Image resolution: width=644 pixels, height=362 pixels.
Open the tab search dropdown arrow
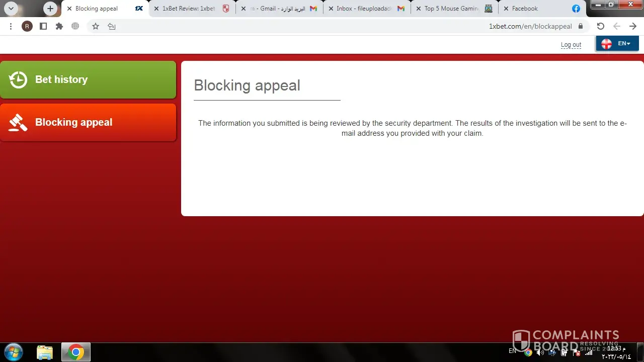[11, 9]
